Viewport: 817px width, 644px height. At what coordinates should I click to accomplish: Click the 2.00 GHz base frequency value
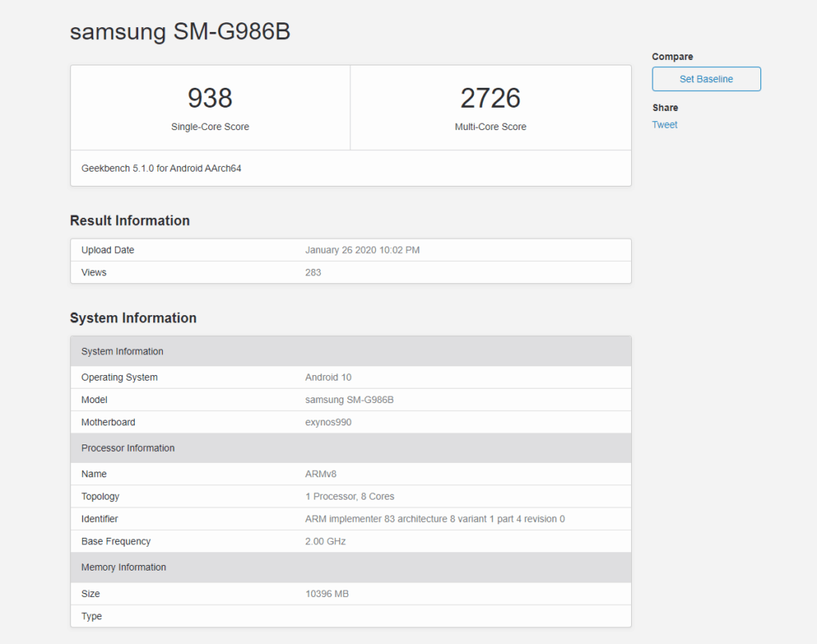[x=326, y=541]
